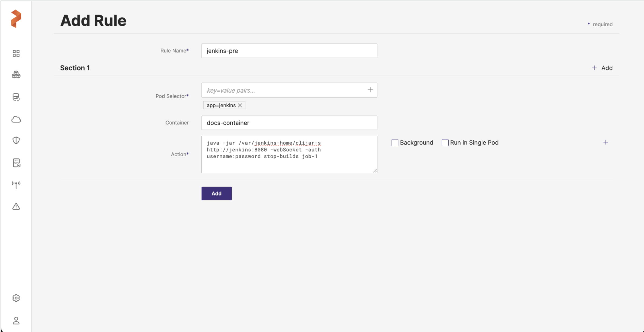The image size is (644, 332).
Task: Enable the Run in Single Pod checkbox
Action: click(445, 143)
